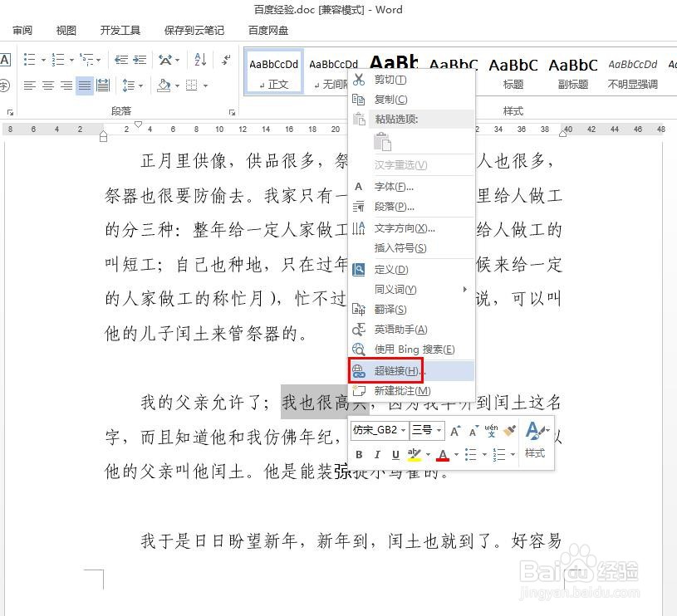Open the font color dropdown arrow

[x=455, y=455]
